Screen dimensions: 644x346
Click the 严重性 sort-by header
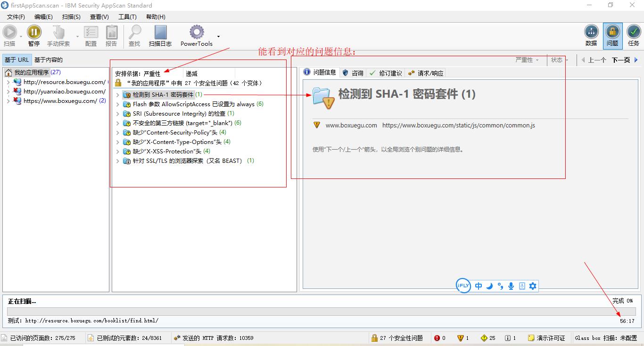152,74
